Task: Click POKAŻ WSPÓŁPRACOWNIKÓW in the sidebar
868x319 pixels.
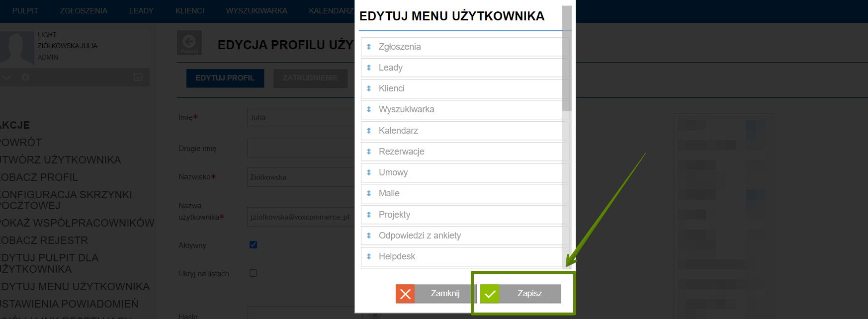Action: click(77, 223)
